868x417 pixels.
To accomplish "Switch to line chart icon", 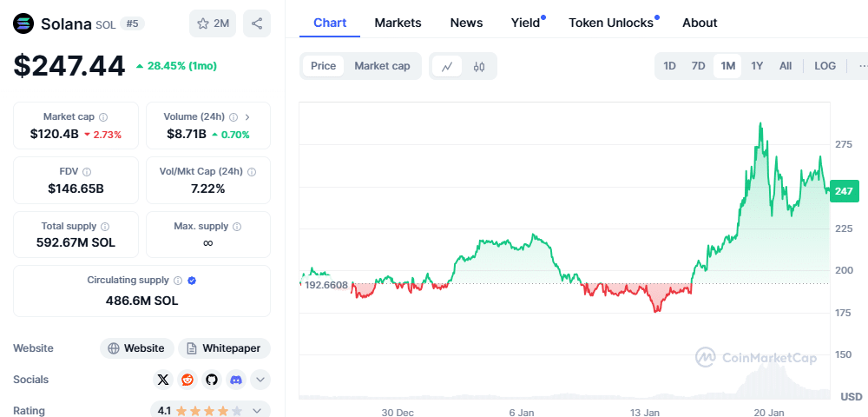I will 447,66.
